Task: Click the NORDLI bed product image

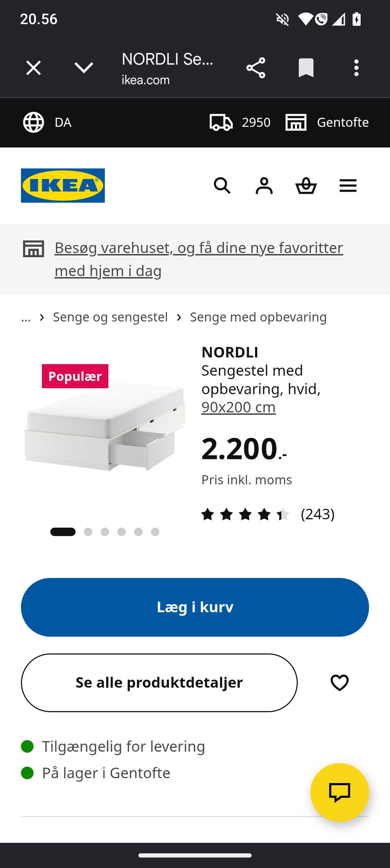Action: [x=105, y=426]
